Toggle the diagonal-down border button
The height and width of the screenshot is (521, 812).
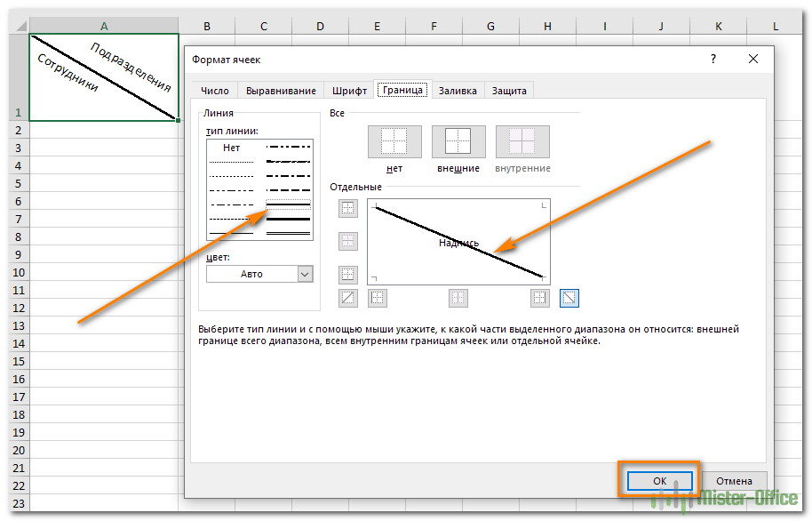tap(569, 299)
